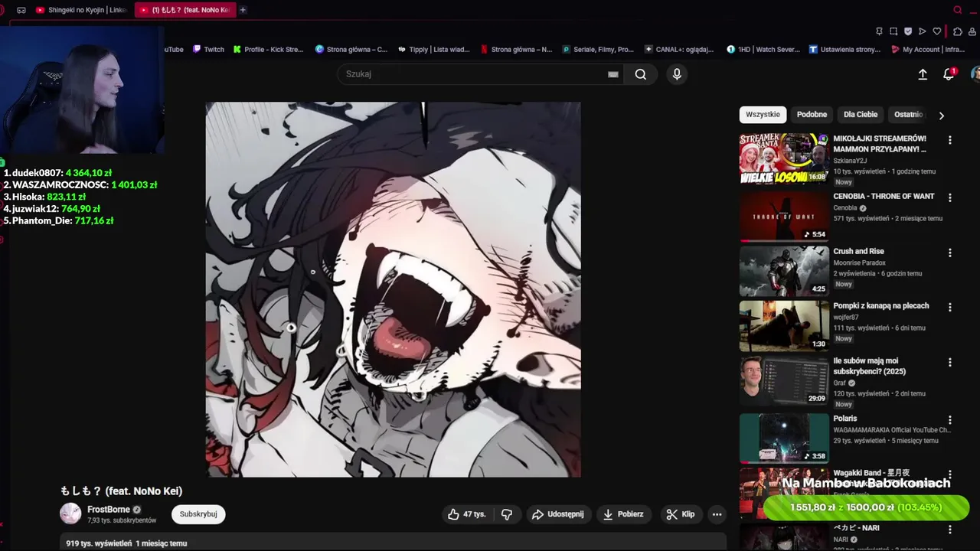Bookmark page with the heart icon
Screen dimensions: 980x551
coord(936,31)
